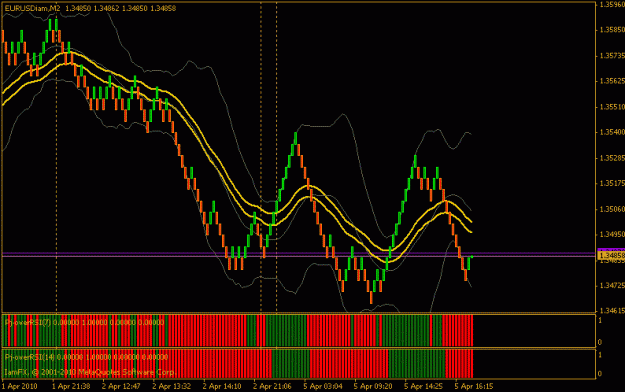Click the 1.35400 price axis label
Screen dimensions: 625x392
coord(612,132)
